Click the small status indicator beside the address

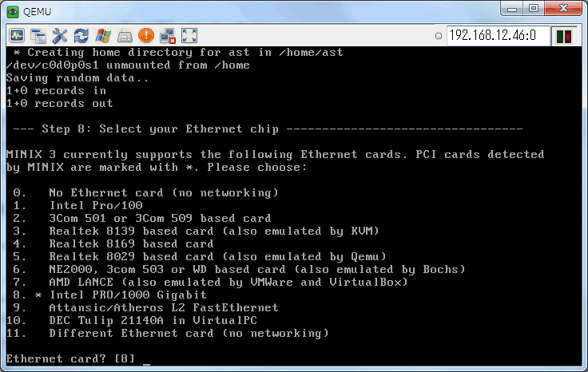click(x=439, y=36)
